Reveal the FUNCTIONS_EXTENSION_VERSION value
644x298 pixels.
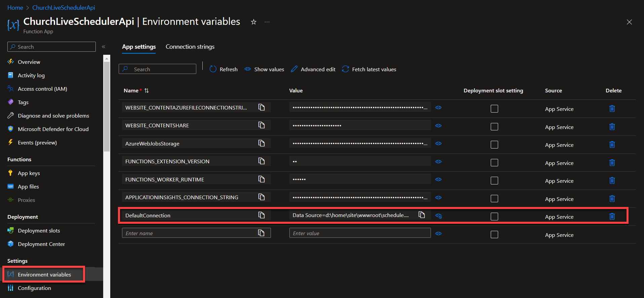[438, 162]
